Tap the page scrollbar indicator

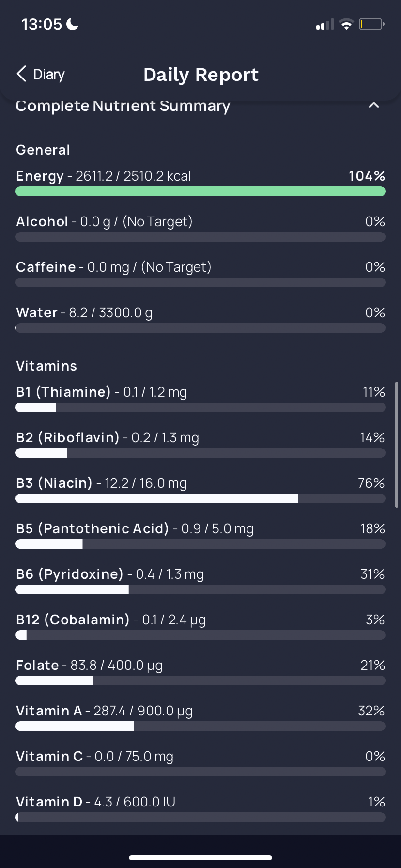click(x=397, y=445)
